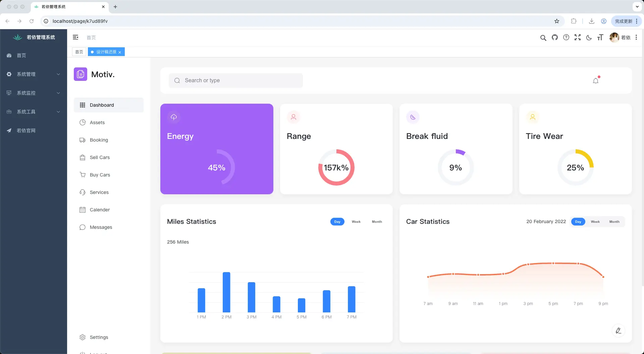Collapse the sidebar with hamburger icon
The width and height of the screenshot is (644, 354).
click(x=75, y=37)
